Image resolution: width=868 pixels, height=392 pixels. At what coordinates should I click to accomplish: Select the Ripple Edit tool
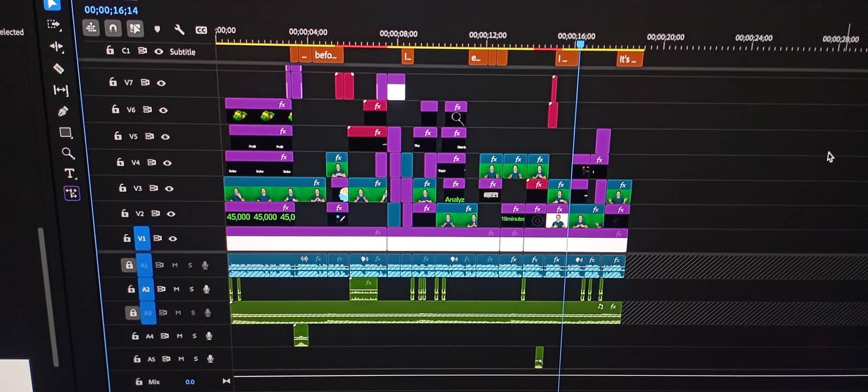coord(56,46)
